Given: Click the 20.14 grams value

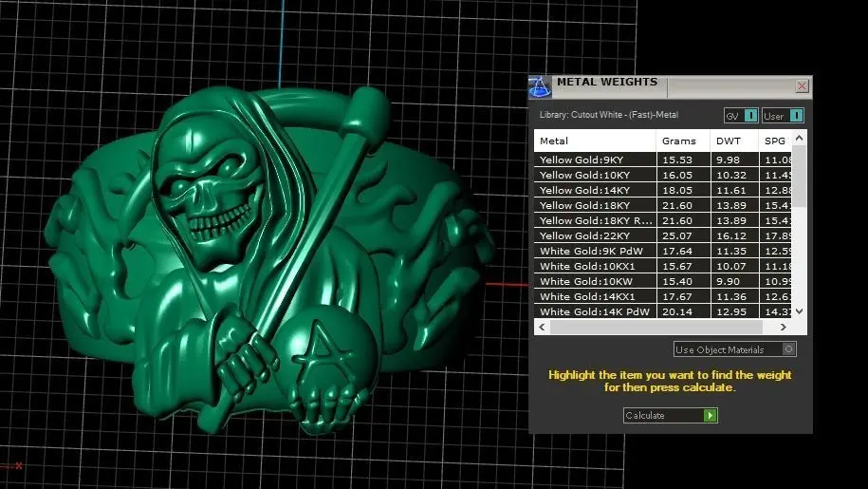Looking at the screenshot, I should (677, 311).
